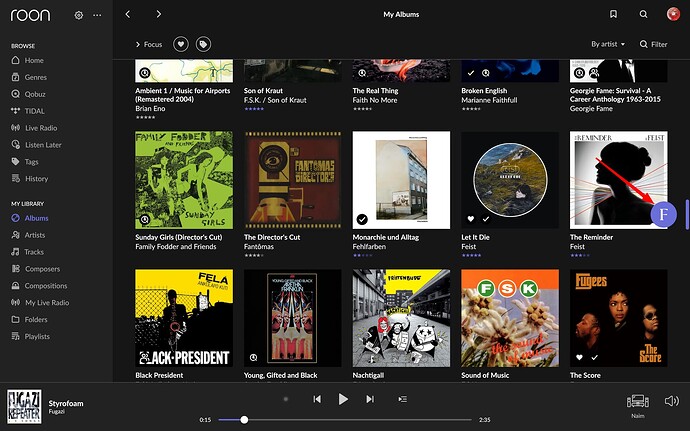The width and height of the screenshot is (690, 431).
Task: Open Qobuz in the sidebar
Action: pyautogui.click(x=28, y=94)
